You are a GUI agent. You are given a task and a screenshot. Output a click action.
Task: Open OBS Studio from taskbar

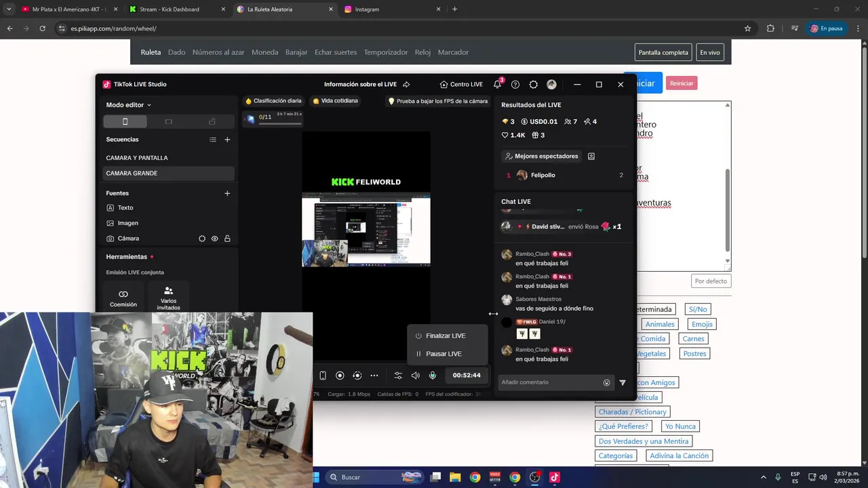[534, 477]
